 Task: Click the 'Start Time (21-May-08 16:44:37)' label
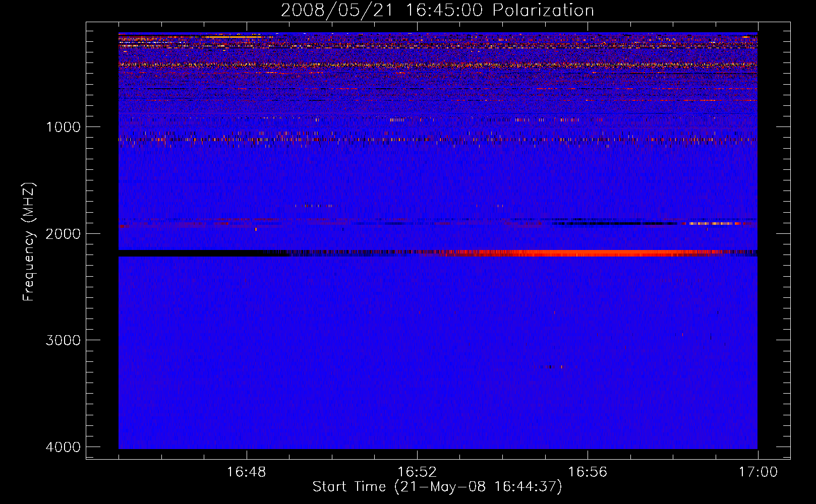click(x=437, y=487)
